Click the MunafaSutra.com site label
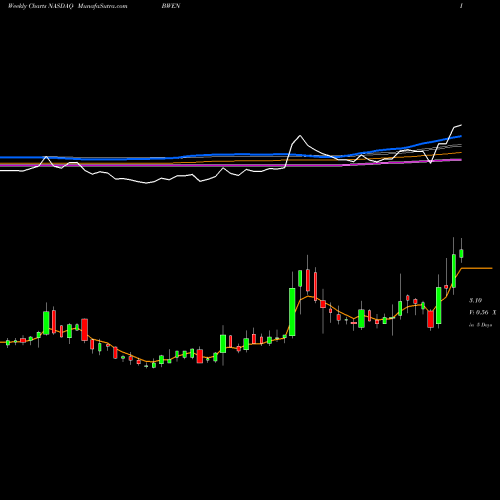500x500 pixels. point(102,6)
